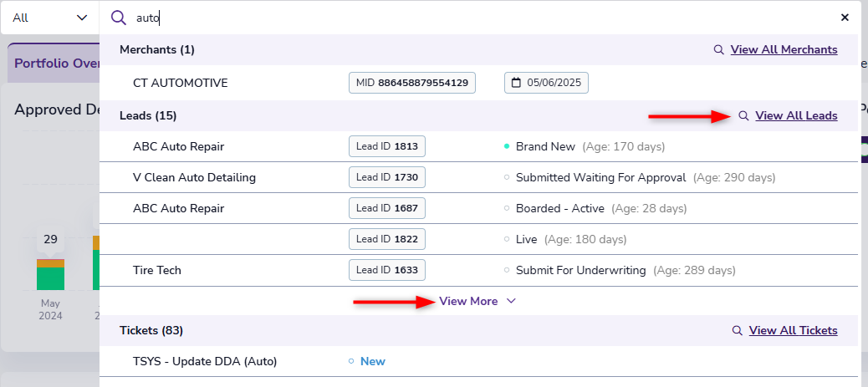Click the Brand New status text

(545, 147)
